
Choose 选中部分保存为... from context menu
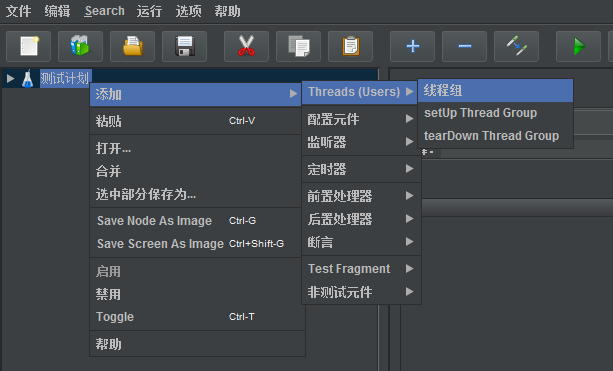[195, 194]
